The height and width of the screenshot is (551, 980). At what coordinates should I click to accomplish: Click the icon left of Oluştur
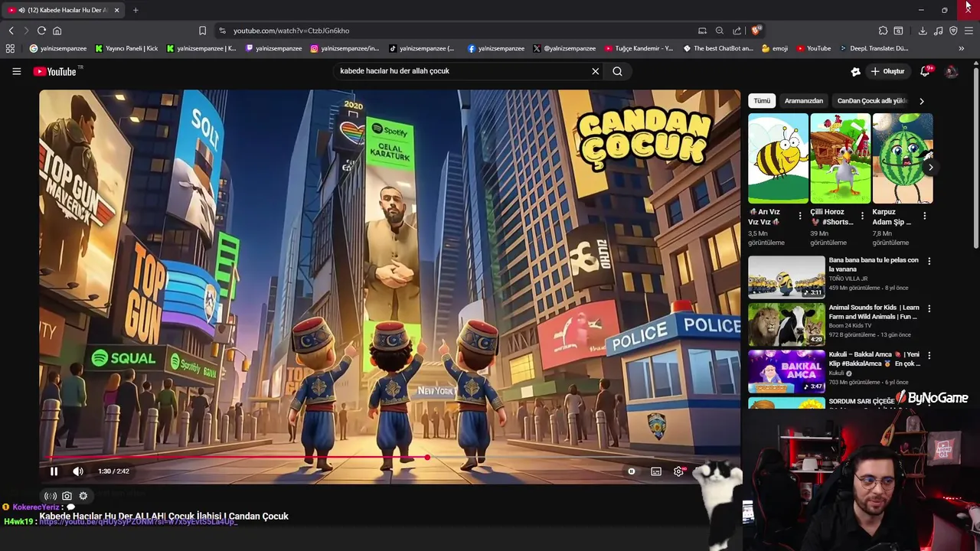(x=855, y=71)
